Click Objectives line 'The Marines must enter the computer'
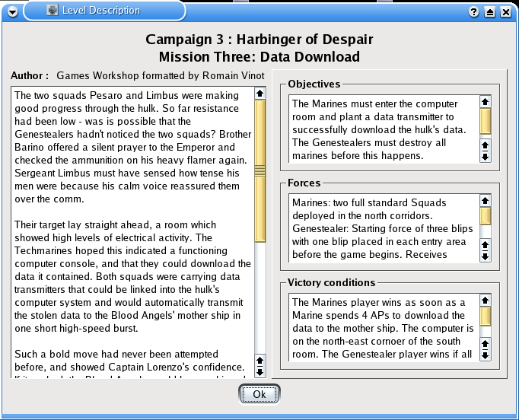 point(374,103)
